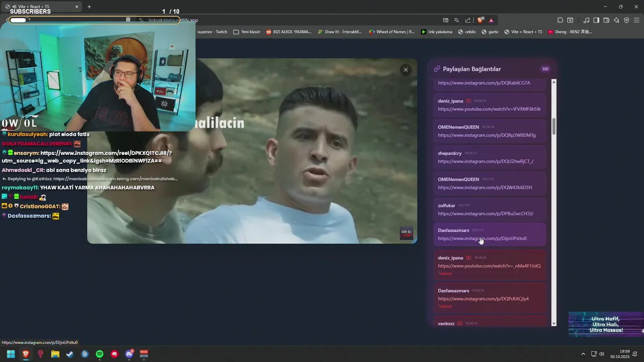Click the pink map pin taskbar icon

click(40, 354)
